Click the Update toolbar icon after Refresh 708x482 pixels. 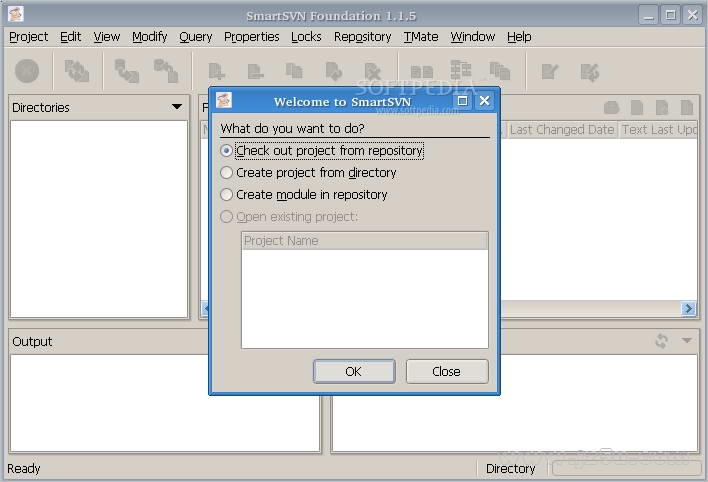tap(126, 71)
